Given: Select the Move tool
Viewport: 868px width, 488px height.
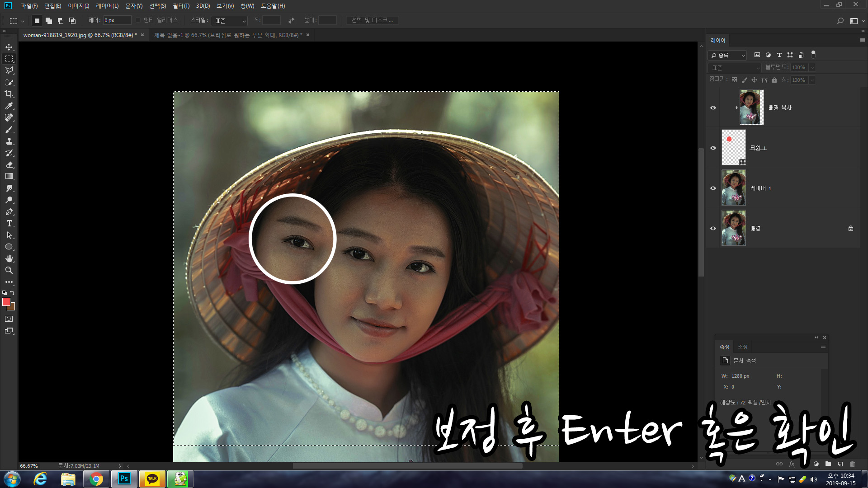Looking at the screenshot, I should 9,47.
